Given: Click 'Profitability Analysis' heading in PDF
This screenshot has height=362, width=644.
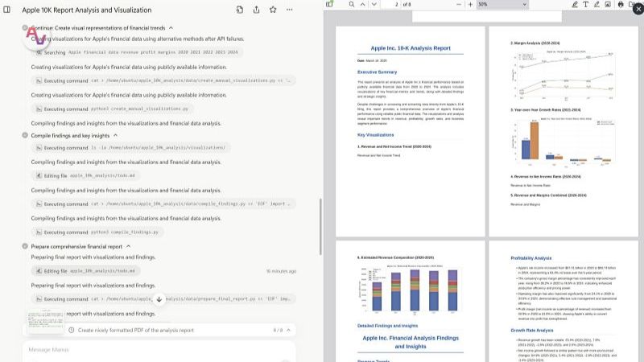Looking at the screenshot, I should pos(530,258).
